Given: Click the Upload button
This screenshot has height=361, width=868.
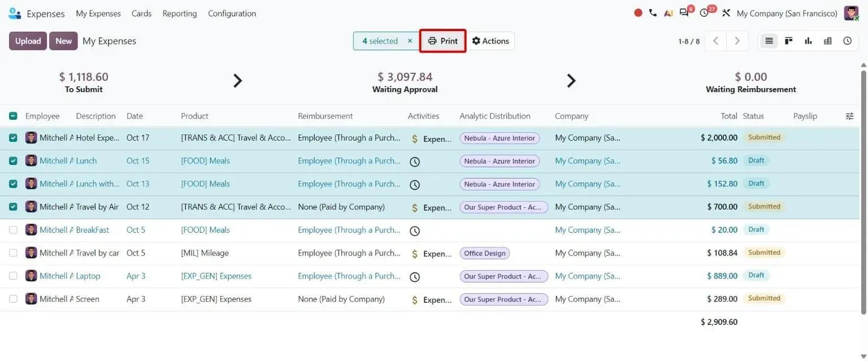Looking at the screenshot, I should coord(28,41).
